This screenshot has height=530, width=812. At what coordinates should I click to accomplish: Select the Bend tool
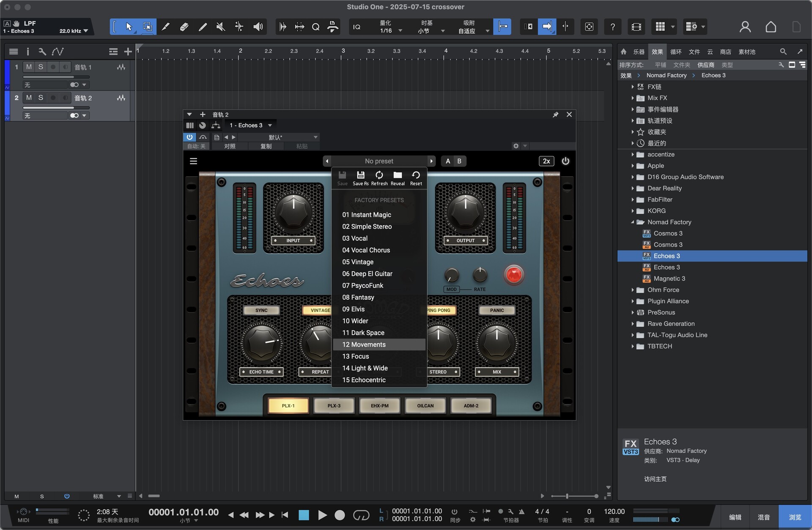point(239,27)
